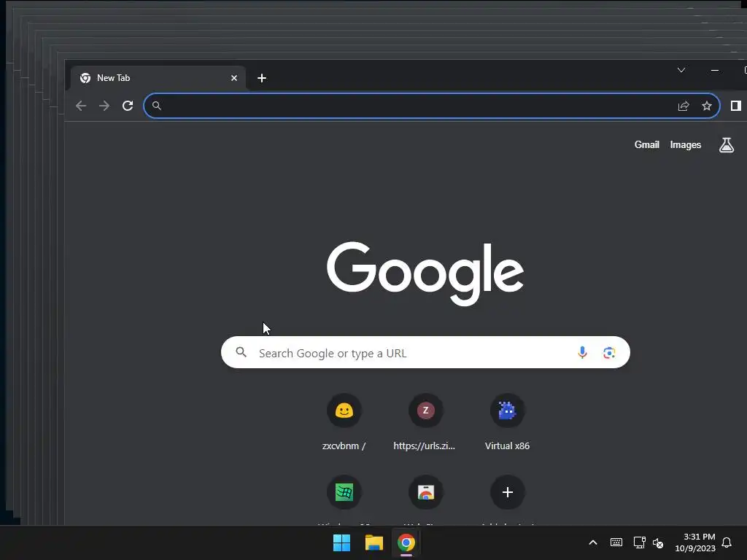Click the magnifier in Google search box
The image size is (747, 560).
(x=241, y=352)
